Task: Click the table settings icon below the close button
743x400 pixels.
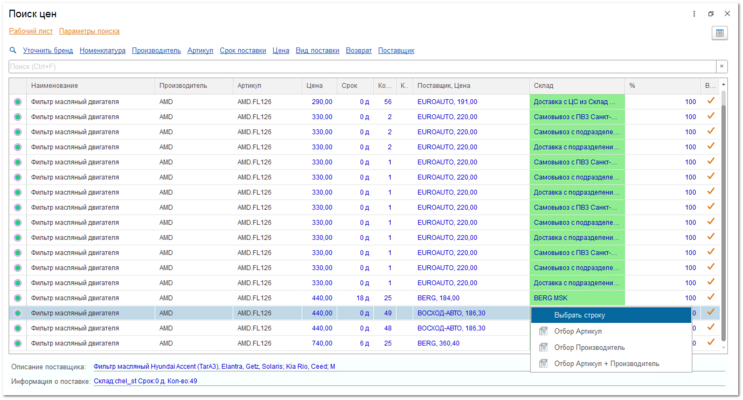Action: pyautogui.click(x=720, y=33)
